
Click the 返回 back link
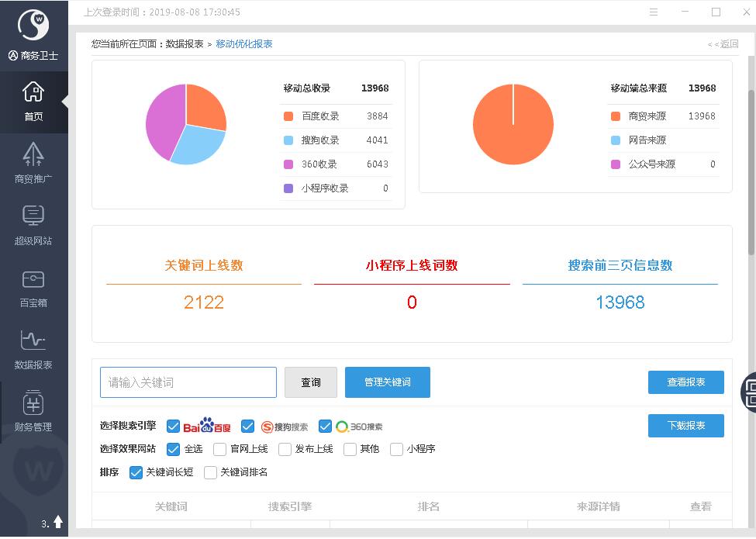(x=723, y=44)
